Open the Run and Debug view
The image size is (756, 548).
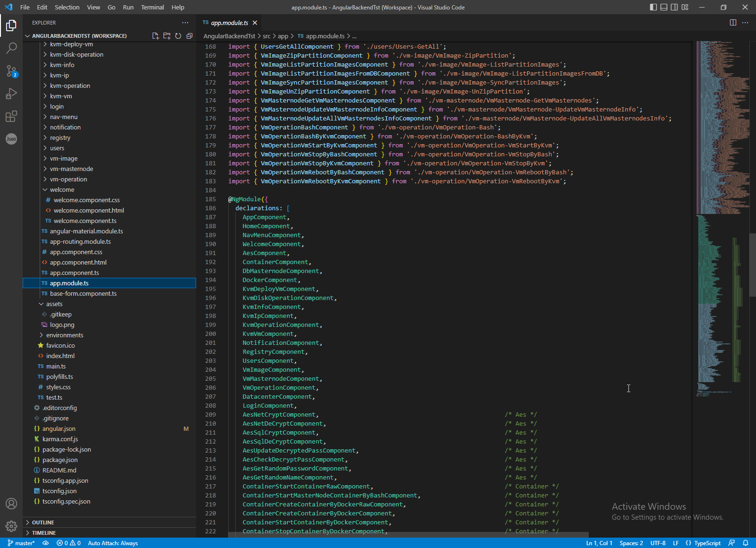(x=11, y=94)
